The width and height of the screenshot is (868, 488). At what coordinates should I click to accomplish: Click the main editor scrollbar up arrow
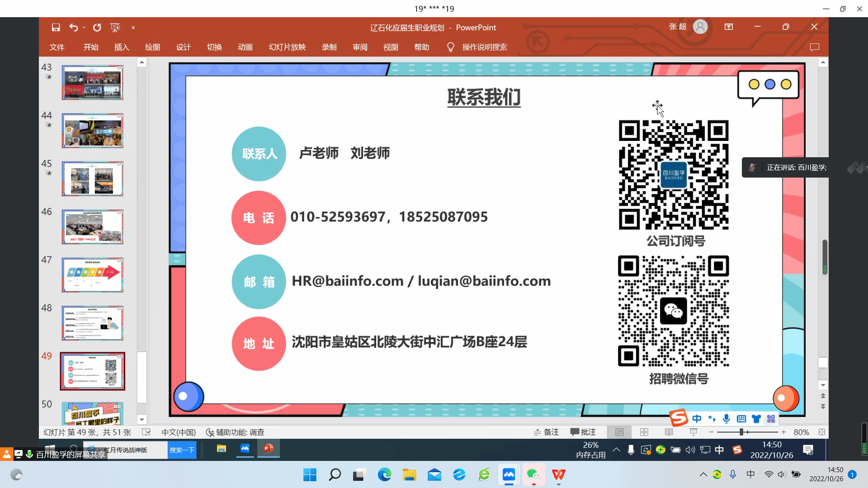click(x=823, y=62)
